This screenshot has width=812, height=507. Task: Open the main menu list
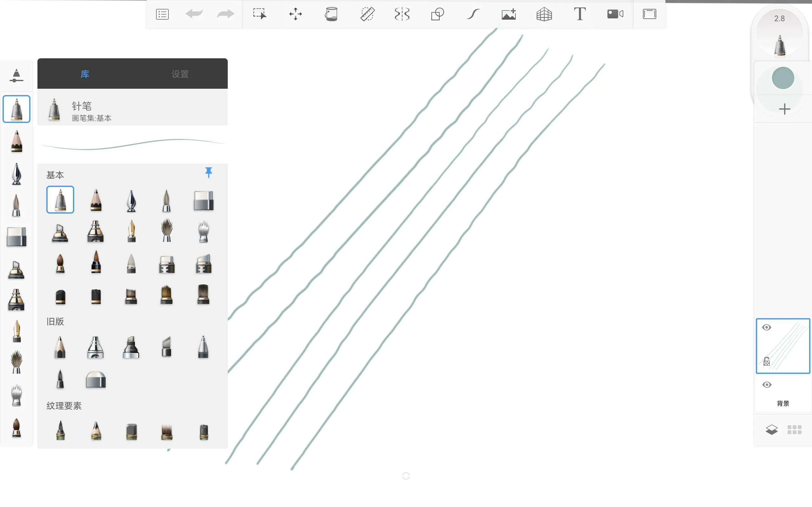[x=162, y=14]
